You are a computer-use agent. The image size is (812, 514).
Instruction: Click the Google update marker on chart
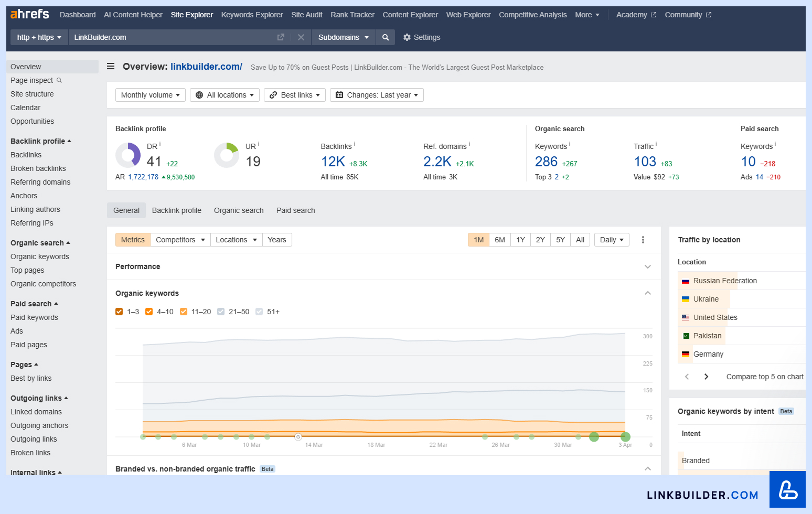coord(298,436)
